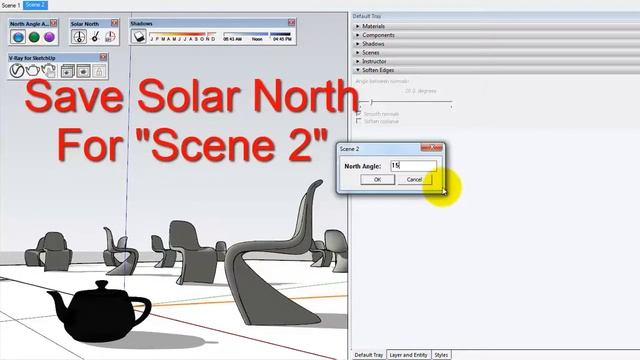Start V-Ray RT render teapot icon
640x360 pixels.
tap(49, 71)
